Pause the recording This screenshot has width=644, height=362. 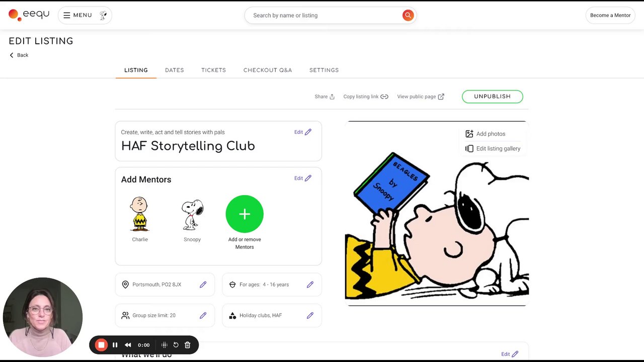click(x=115, y=345)
